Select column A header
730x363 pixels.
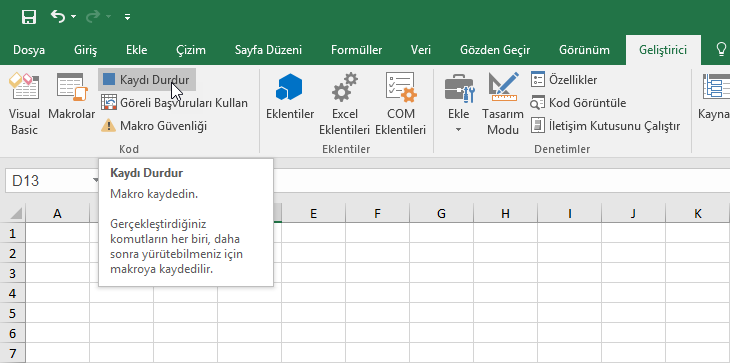click(x=57, y=214)
